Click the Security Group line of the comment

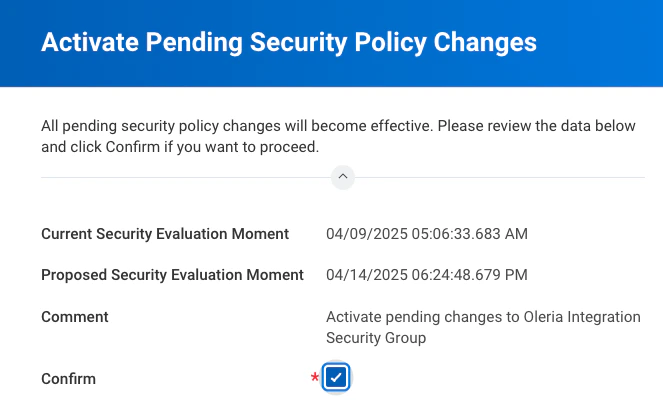point(376,338)
